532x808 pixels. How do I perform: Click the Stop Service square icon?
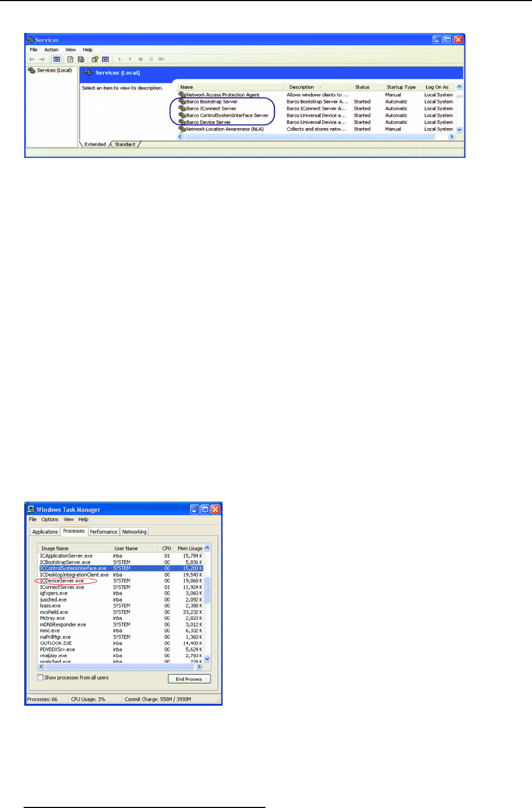[x=141, y=59]
